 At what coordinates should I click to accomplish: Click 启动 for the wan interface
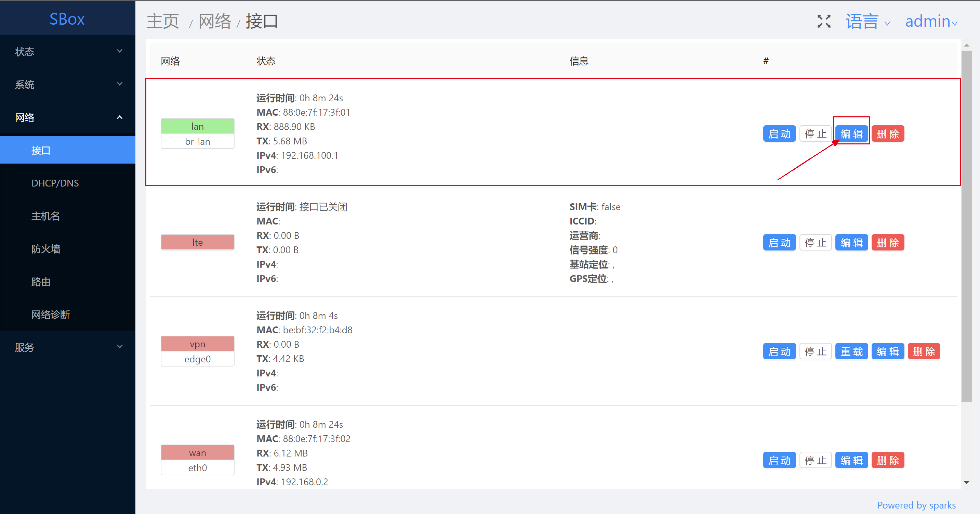779,460
